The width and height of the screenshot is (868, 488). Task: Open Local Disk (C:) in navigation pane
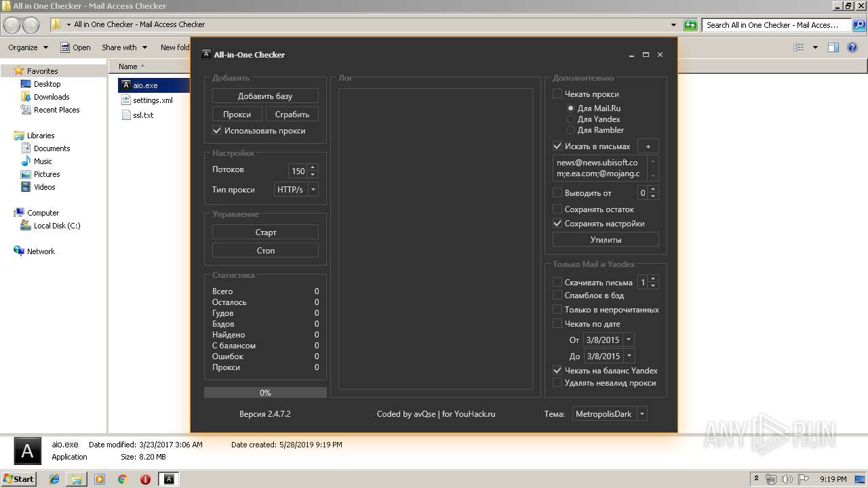57,226
